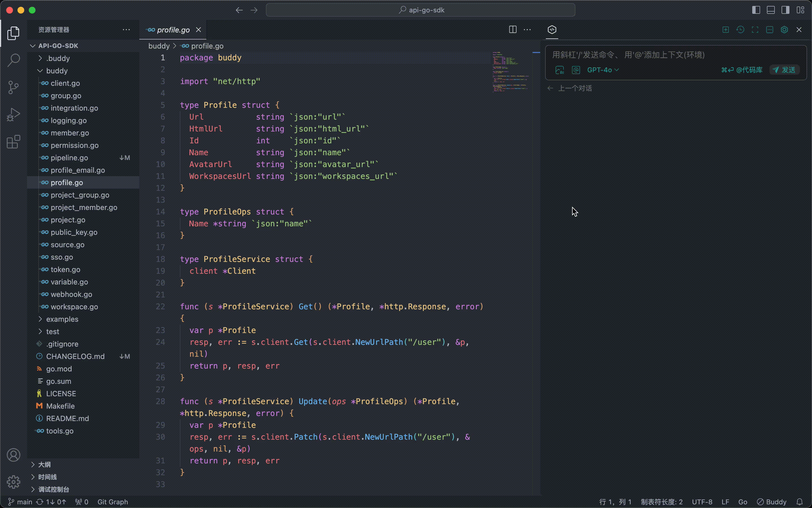Expand the 调试控制台 debug console section

[x=83, y=489]
